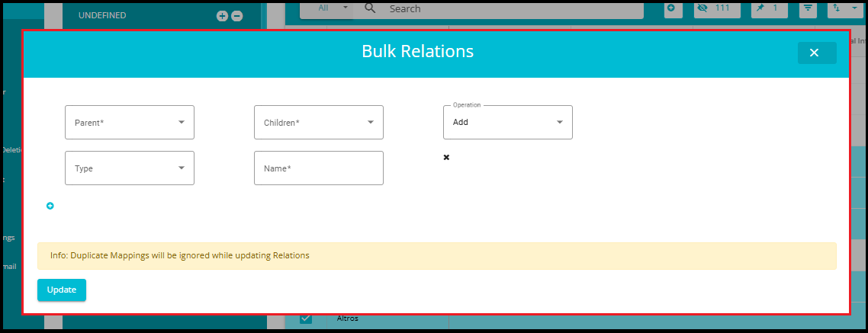Open the Parent dropdown
868x333 pixels.
(x=130, y=122)
